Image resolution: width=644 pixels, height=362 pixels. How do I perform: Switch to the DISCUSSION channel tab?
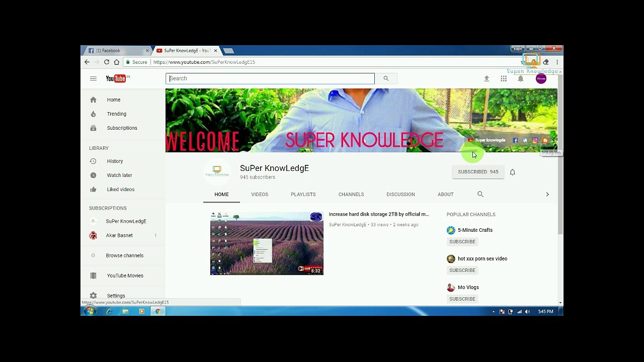click(x=400, y=194)
